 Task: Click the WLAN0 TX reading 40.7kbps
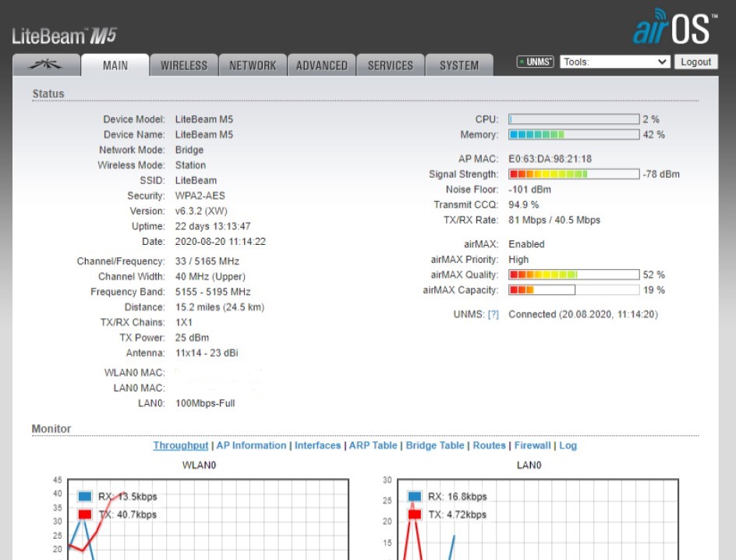tap(137, 515)
